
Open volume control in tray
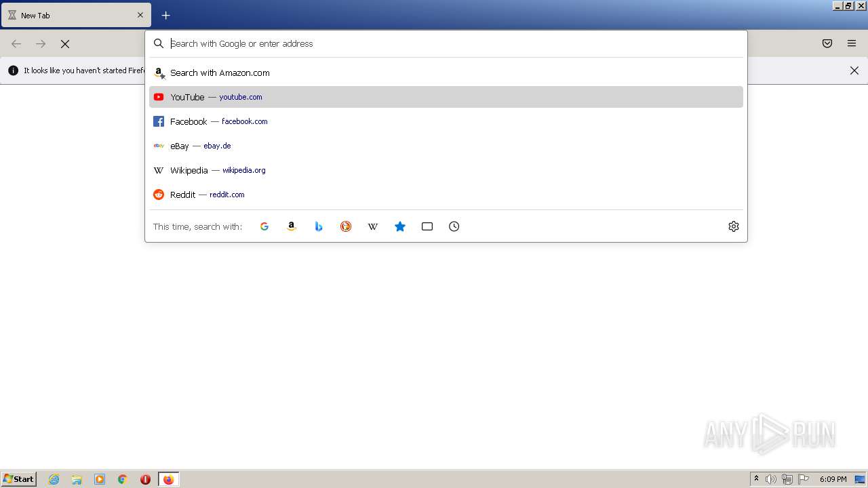[x=771, y=479]
